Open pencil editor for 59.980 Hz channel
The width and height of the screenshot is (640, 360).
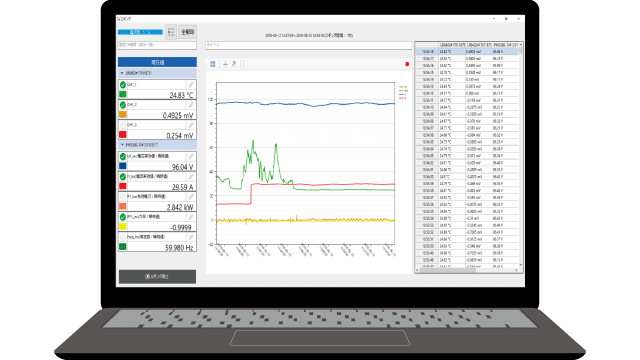(x=191, y=237)
